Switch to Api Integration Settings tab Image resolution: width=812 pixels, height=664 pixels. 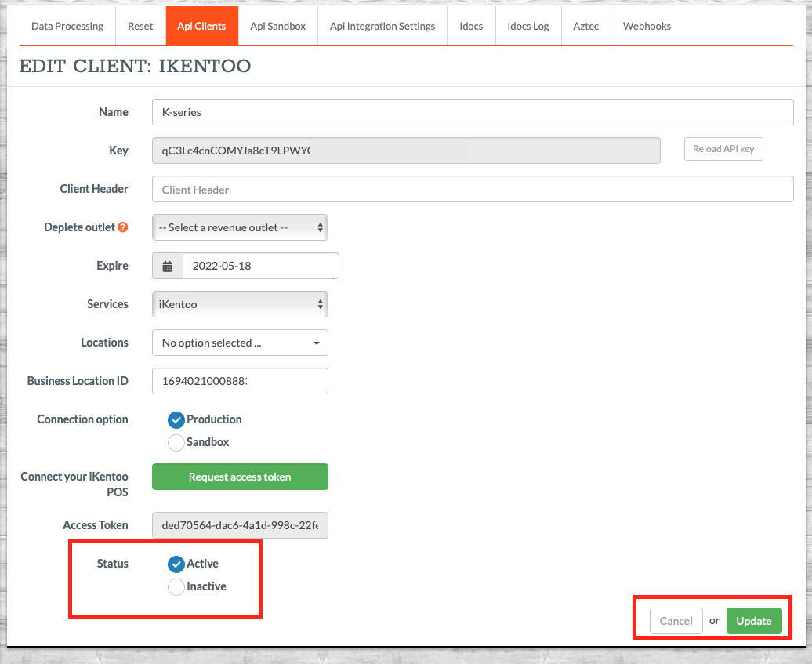382,27
